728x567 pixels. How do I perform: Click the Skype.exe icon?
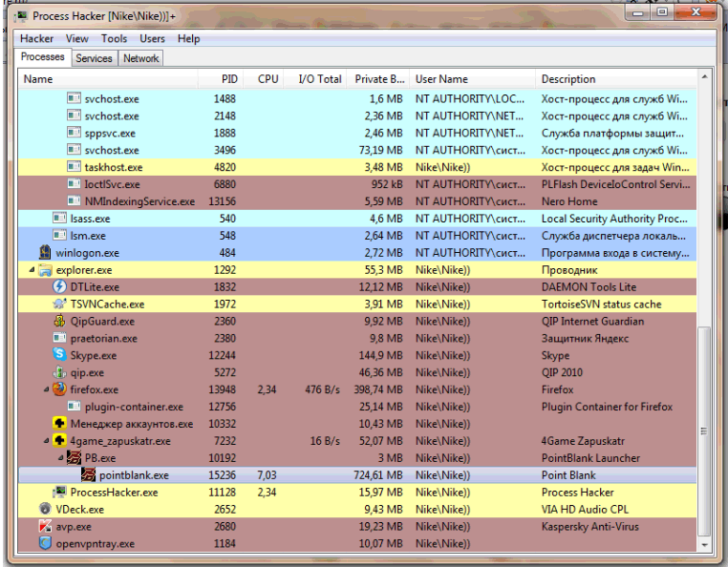[x=59, y=354]
